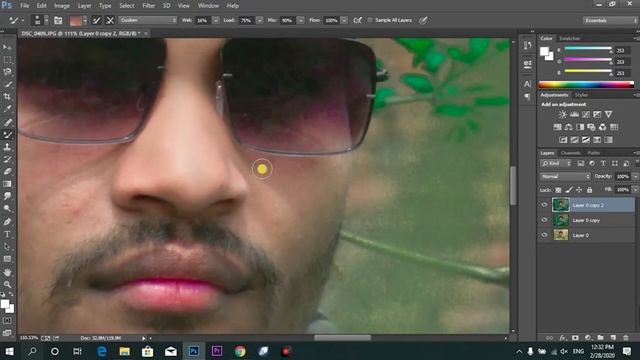Select the Zoom tool in toolbox

tap(7, 284)
